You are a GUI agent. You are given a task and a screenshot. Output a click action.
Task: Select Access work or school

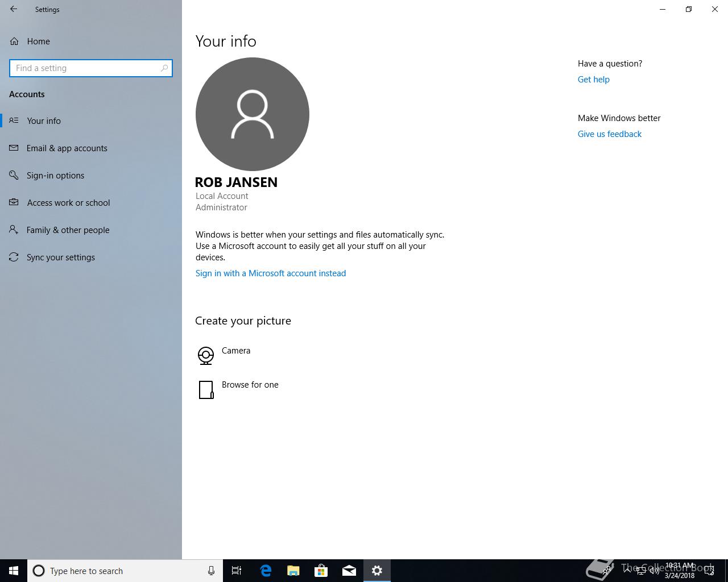[68, 203]
